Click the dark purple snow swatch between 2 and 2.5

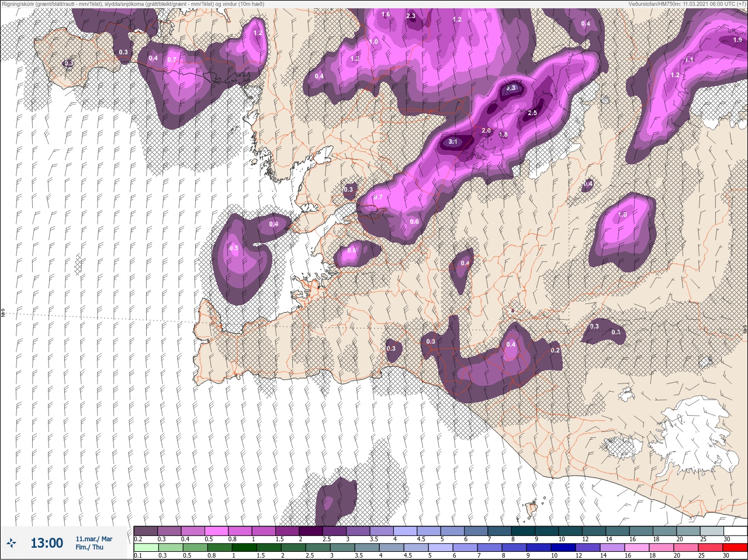[312, 531]
